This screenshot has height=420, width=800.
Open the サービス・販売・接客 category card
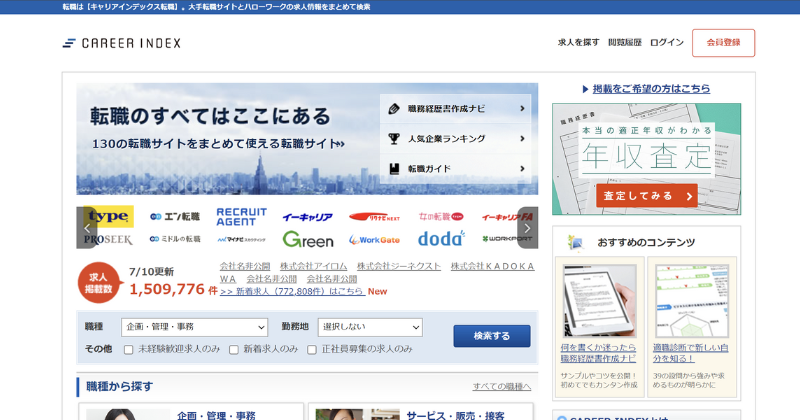point(421,411)
